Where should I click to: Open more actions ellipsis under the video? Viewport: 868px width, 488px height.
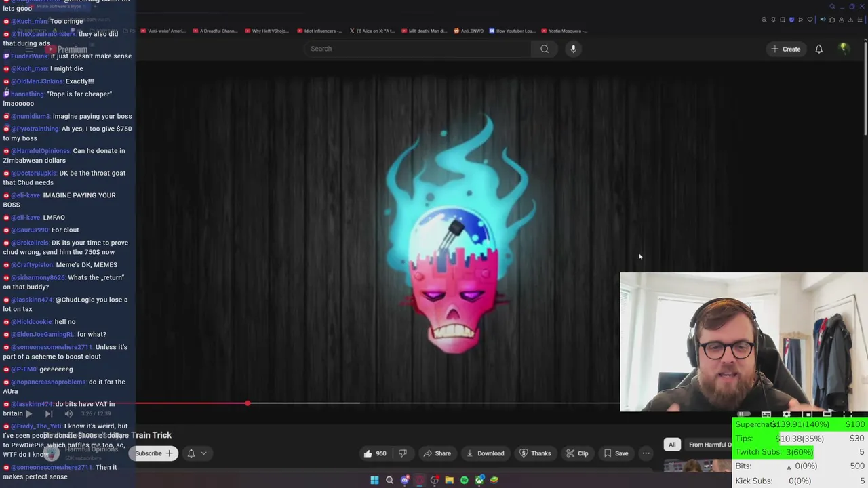tap(646, 453)
